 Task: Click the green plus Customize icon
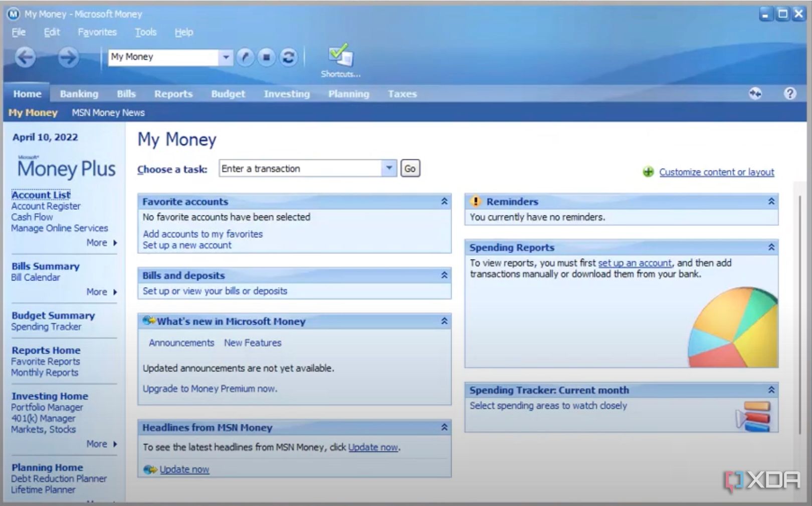click(648, 172)
